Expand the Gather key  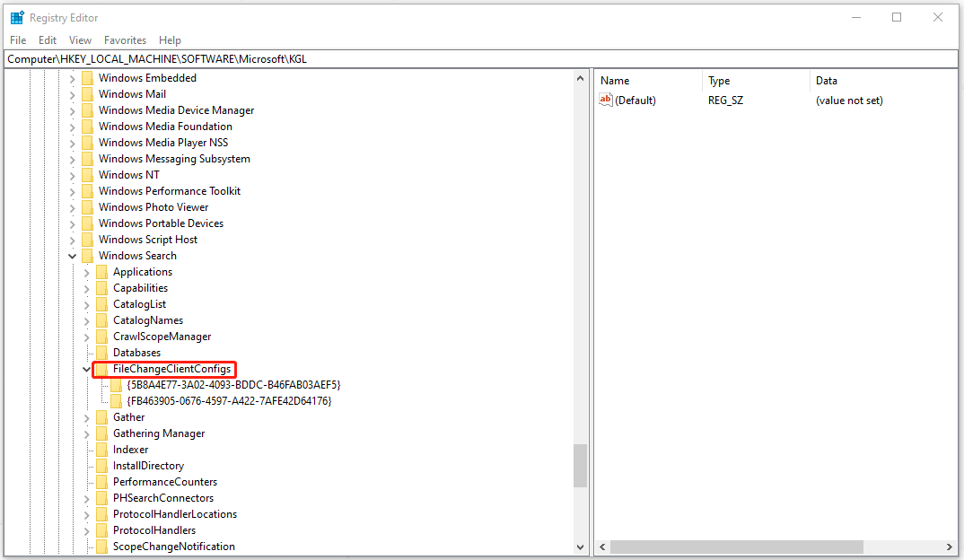point(86,416)
